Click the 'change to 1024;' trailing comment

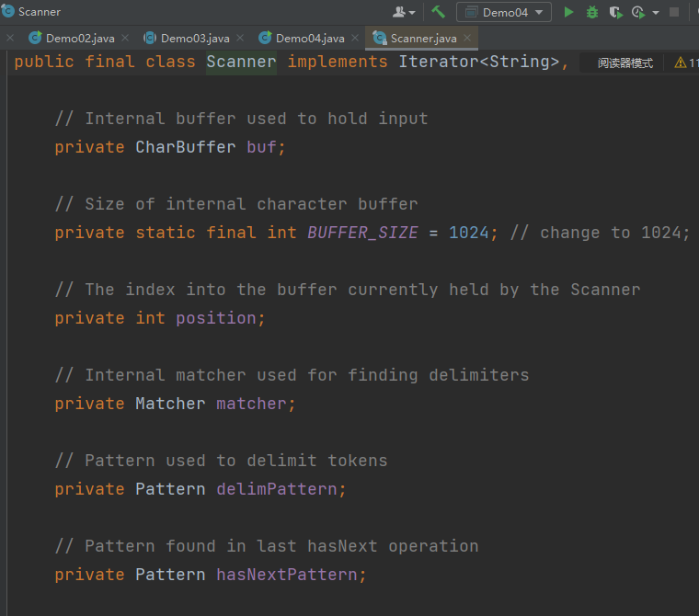[x=600, y=233]
